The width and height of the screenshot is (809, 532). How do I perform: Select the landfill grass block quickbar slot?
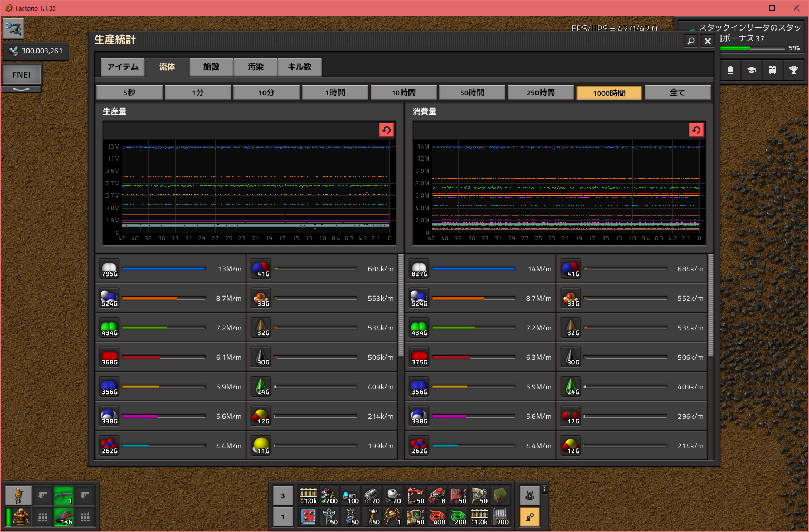pyautogui.click(x=500, y=496)
